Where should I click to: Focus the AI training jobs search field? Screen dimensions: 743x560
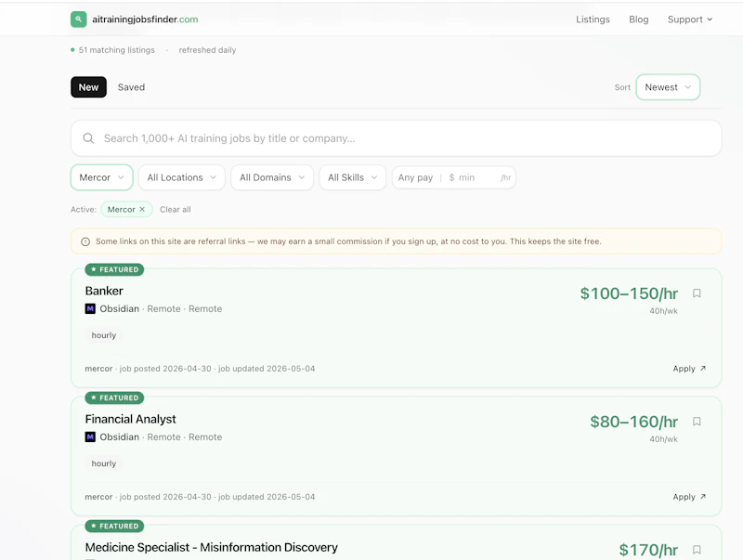click(396, 138)
